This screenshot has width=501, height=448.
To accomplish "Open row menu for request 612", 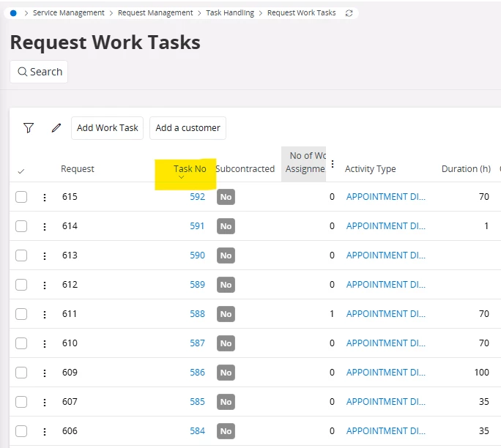I will coord(45,285).
